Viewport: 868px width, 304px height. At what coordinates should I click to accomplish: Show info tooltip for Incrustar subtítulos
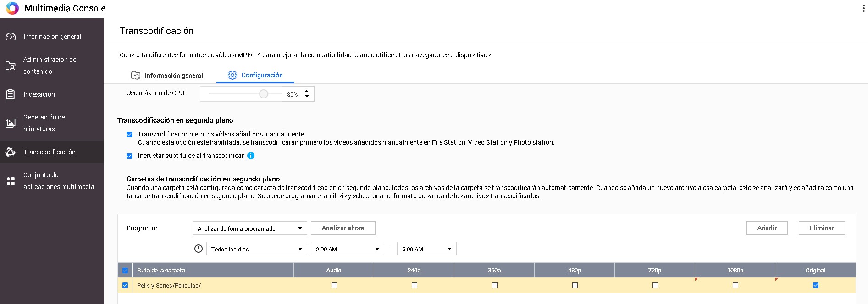tap(251, 156)
